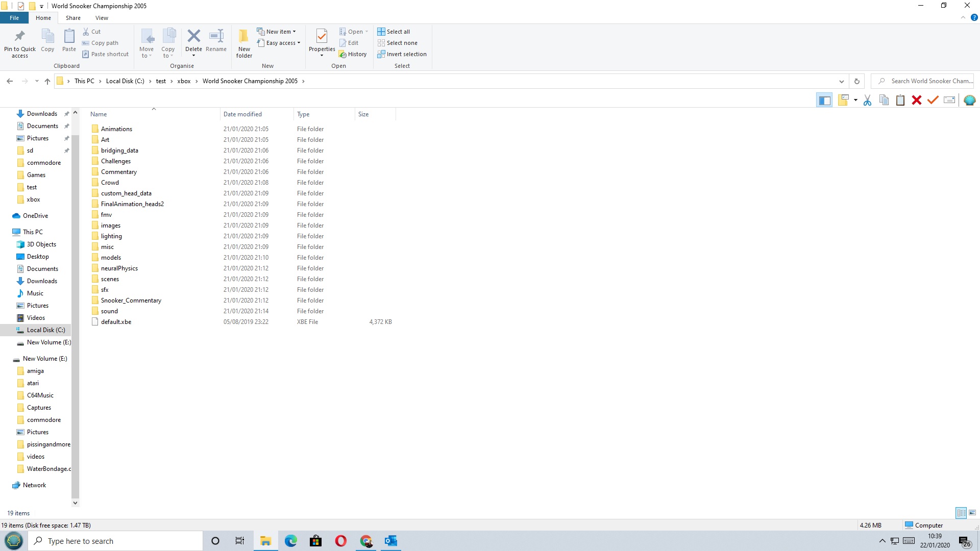Click the Windows Start button

point(14,541)
